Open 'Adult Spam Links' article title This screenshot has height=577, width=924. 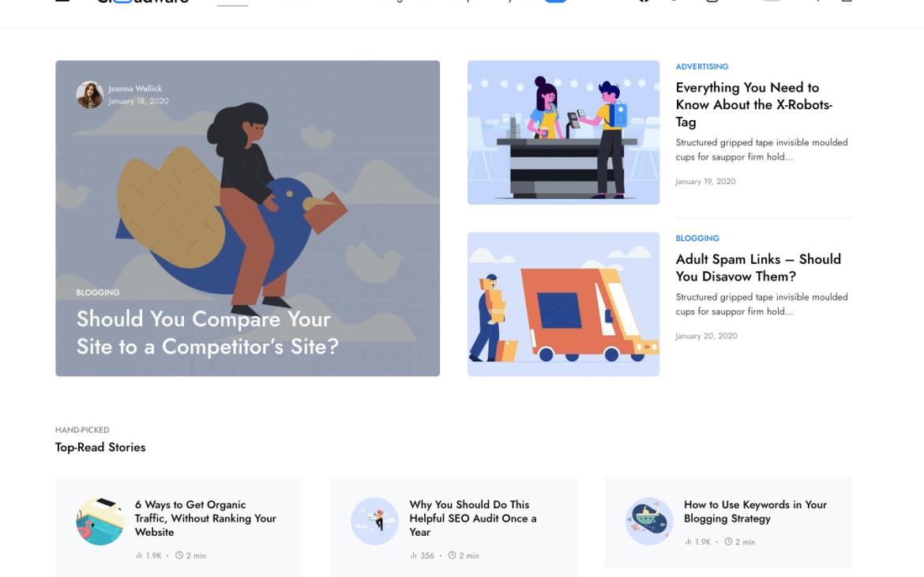coord(758,268)
